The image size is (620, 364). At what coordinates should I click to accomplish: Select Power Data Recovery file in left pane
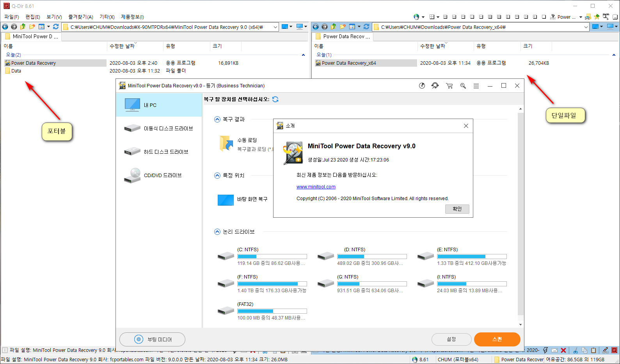[x=55, y=63]
